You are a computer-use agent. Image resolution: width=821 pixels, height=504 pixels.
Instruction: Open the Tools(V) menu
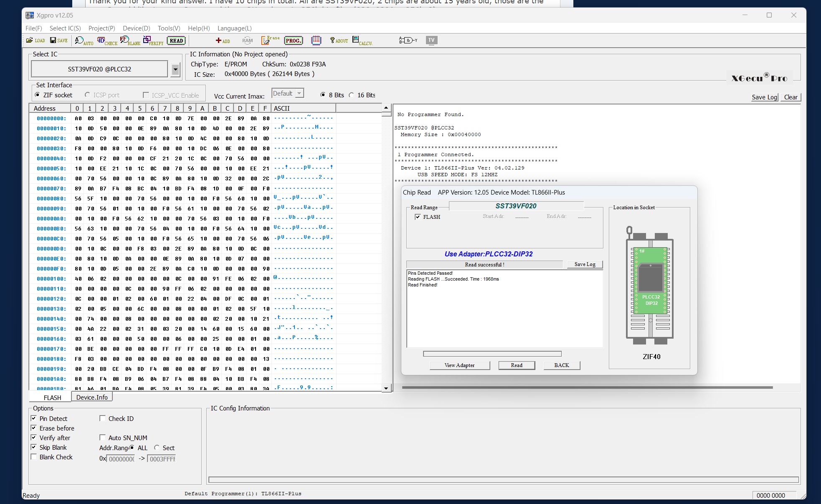pyautogui.click(x=169, y=28)
